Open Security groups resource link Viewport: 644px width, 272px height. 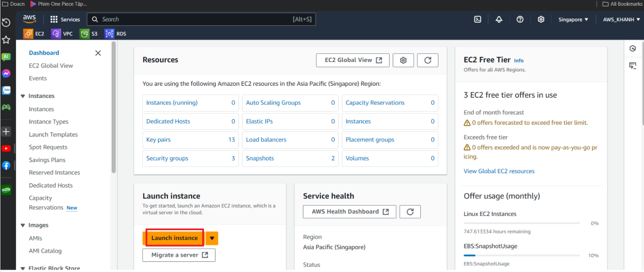(167, 158)
